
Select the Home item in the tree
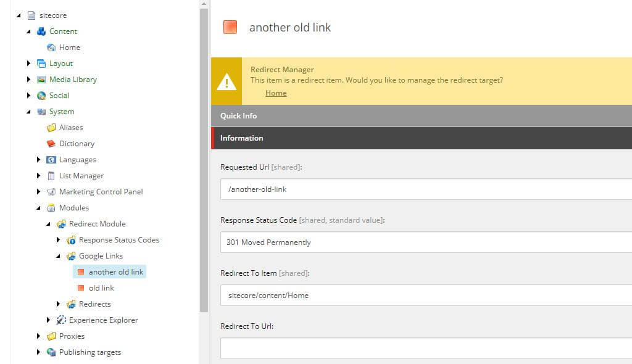tap(70, 48)
